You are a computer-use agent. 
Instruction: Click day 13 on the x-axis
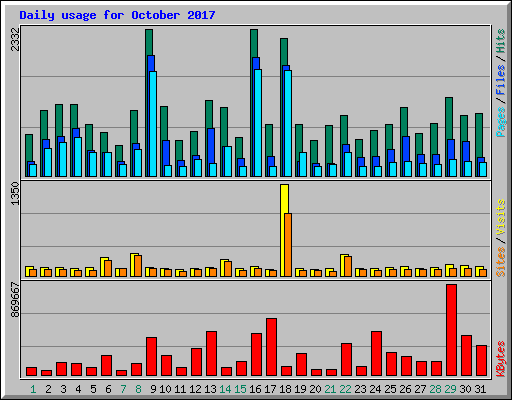[x=210, y=389]
